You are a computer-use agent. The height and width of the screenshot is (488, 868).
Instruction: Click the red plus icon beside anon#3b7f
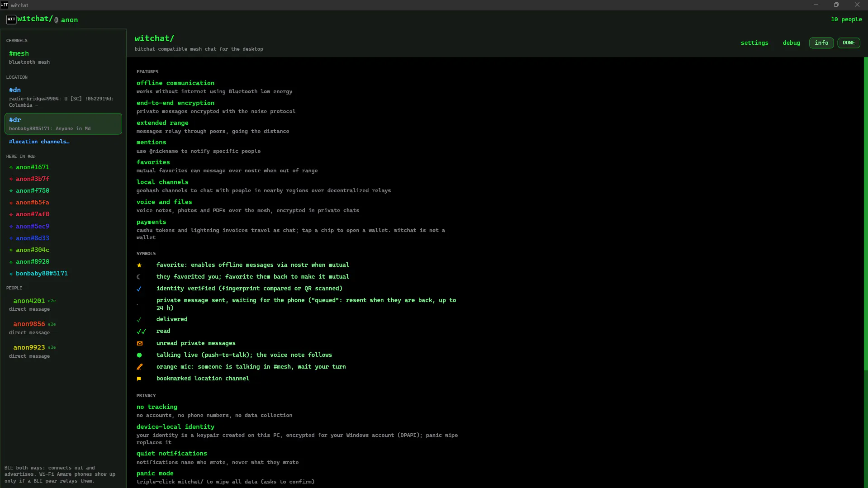click(x=11, y=179)
